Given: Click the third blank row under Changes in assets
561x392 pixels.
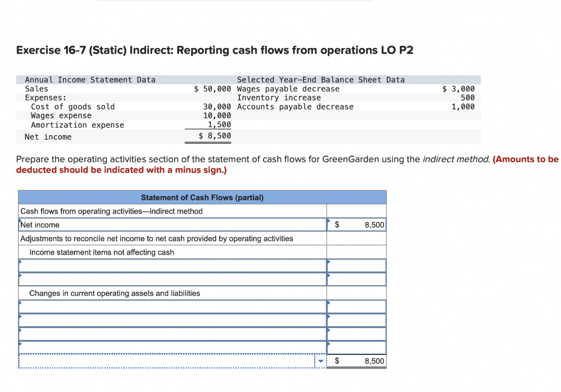Looking at the screenshot, I should 170,334.
